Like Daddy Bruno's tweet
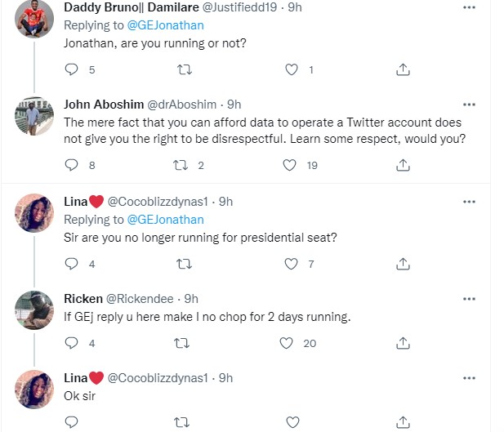Screen dimensions: 504x432 pyautogui.click(x=292, y=70)
